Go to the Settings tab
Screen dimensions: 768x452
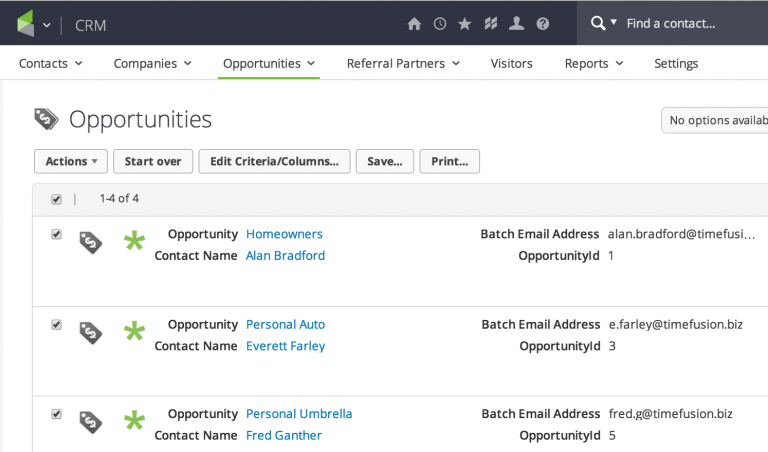[676, 63]
